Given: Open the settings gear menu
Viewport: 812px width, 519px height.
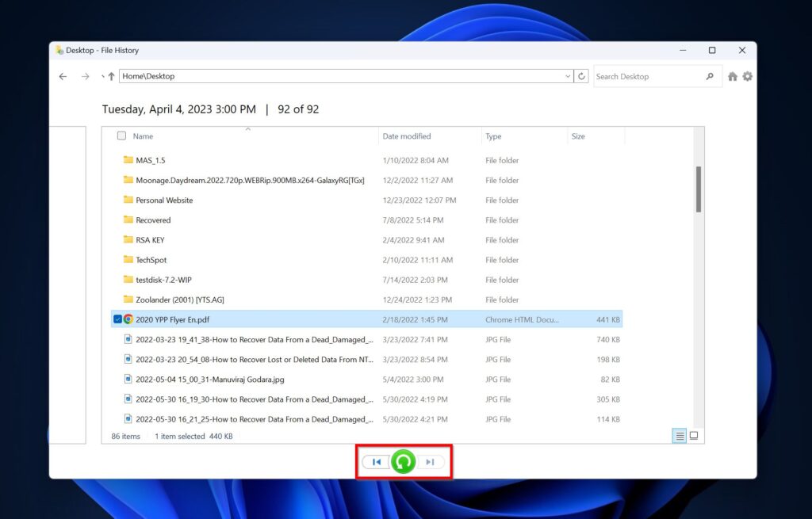Looking at the screenshot, I should (747, 77).
